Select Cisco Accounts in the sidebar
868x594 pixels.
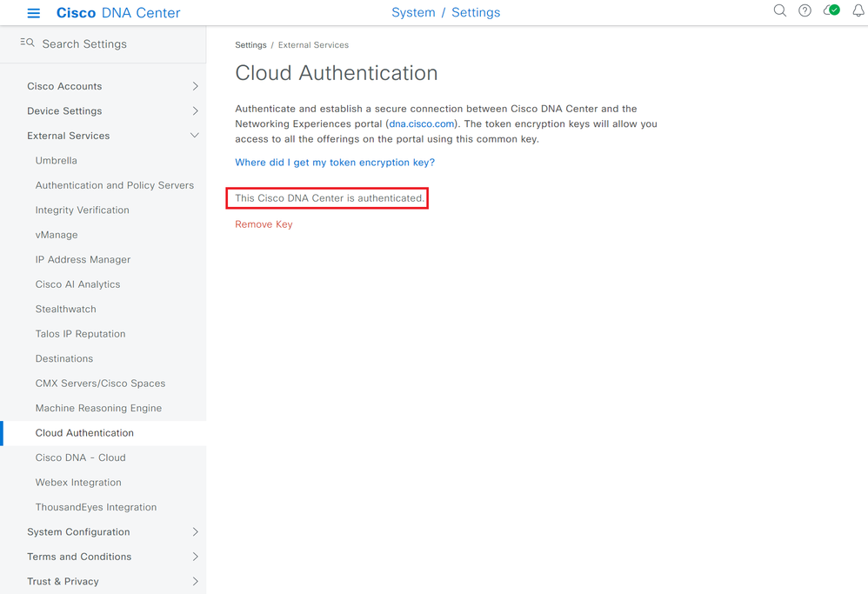coord(64,86)
